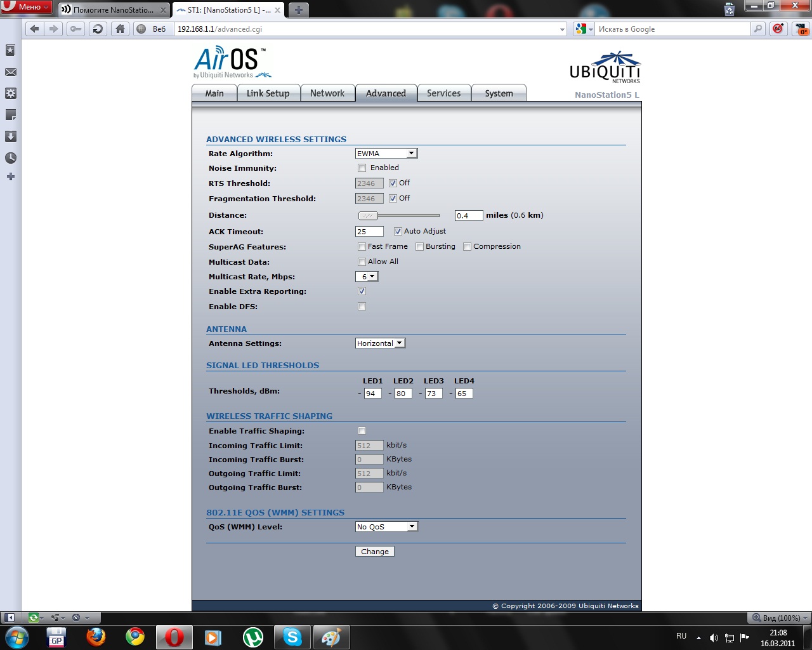Go to the home page icon

120,29
